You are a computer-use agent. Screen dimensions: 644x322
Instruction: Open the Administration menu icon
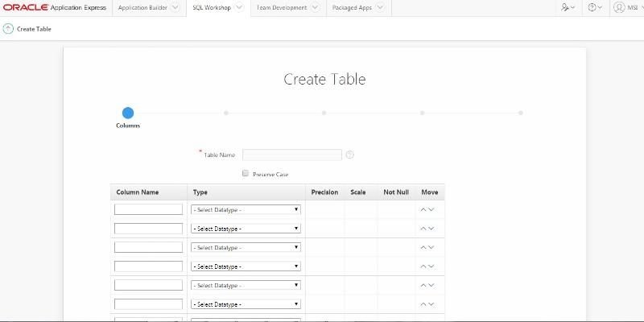pyautogui.click(x=568, y=7)
